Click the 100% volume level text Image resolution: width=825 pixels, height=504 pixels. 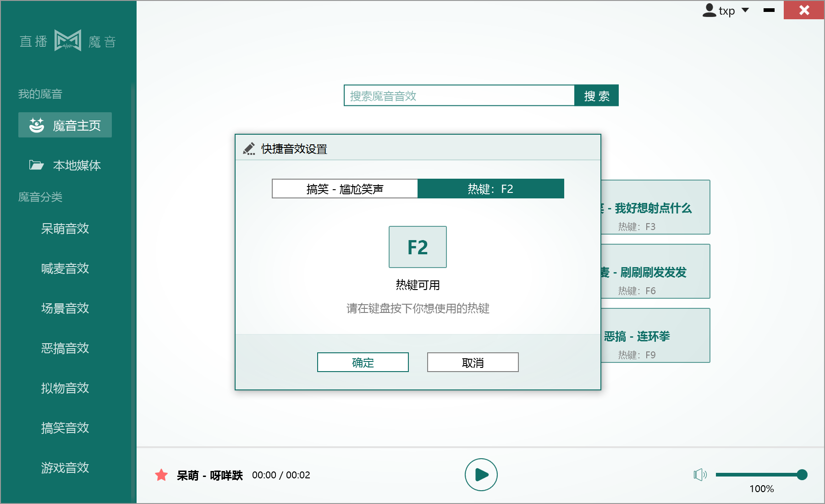pyautogui.click(x=762, y=489)
